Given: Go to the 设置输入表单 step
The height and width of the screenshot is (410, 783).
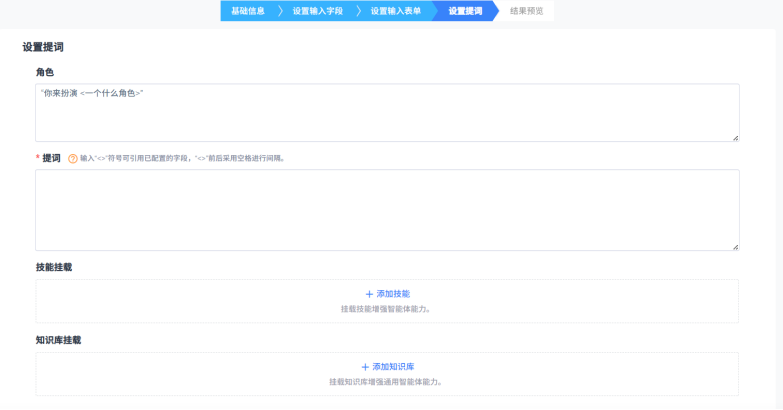Looking at the screenshot, I should pyautogui.click(x=395, y=11).
